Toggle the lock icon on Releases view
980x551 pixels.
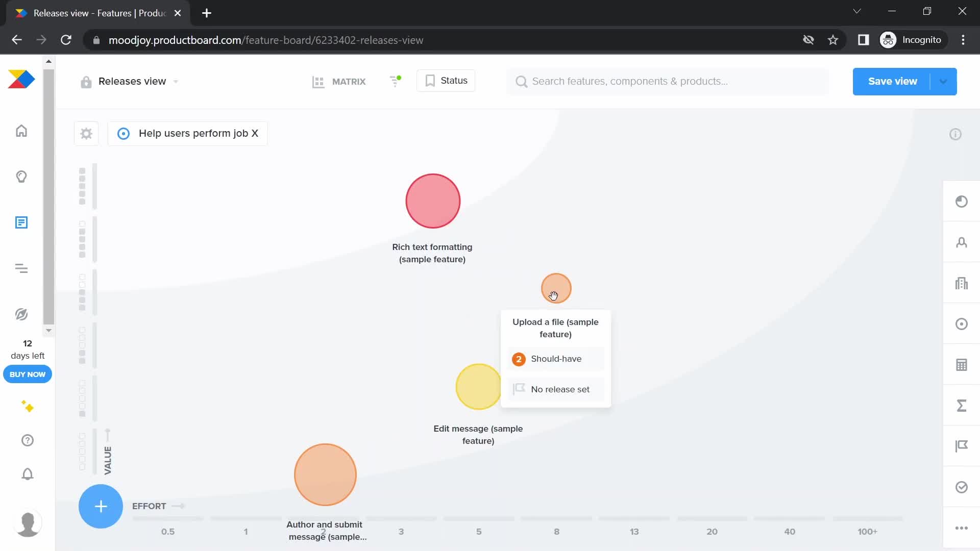click(x=85, y=82)
